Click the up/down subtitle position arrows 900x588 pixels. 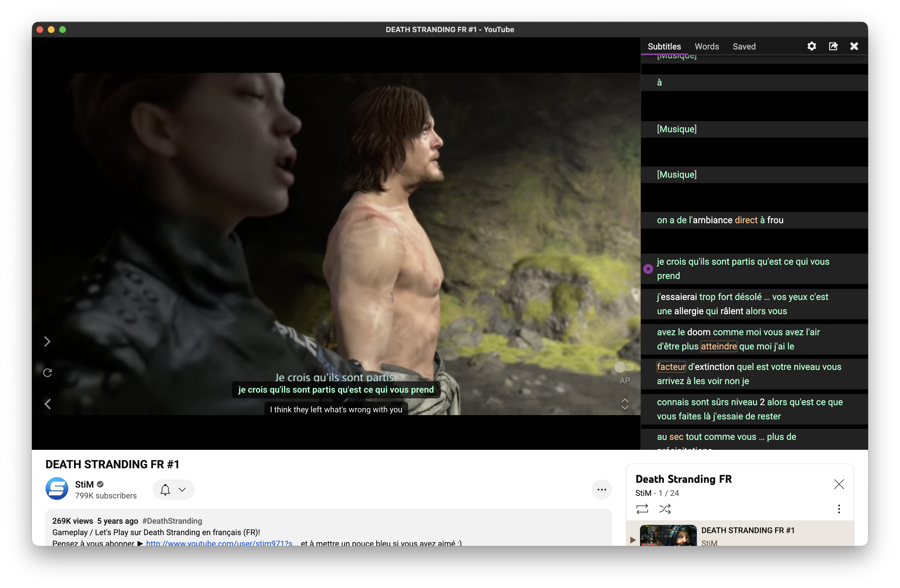tap(625, 404)
